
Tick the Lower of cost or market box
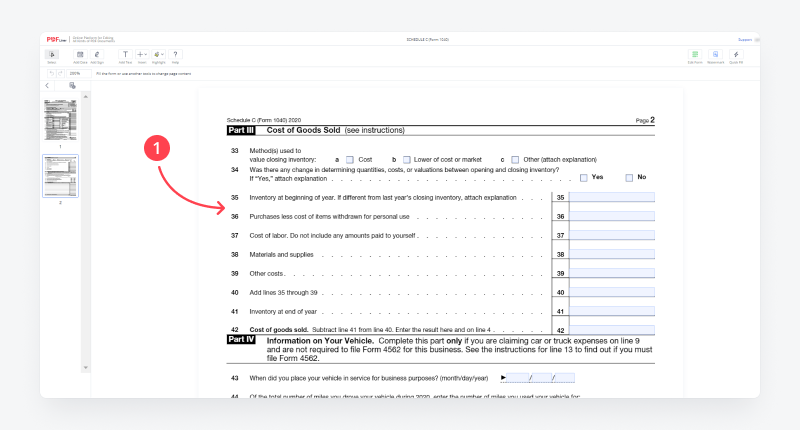pos(406,159)
